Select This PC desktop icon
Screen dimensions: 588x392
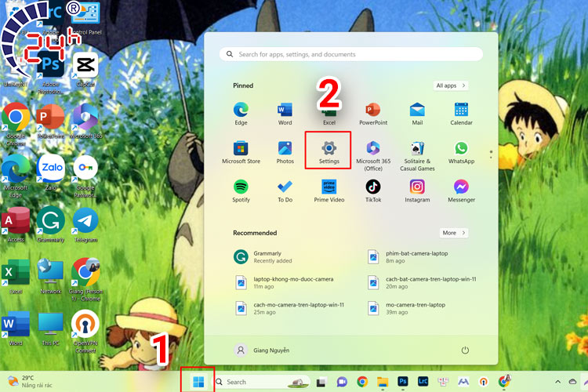click(51, 328)
